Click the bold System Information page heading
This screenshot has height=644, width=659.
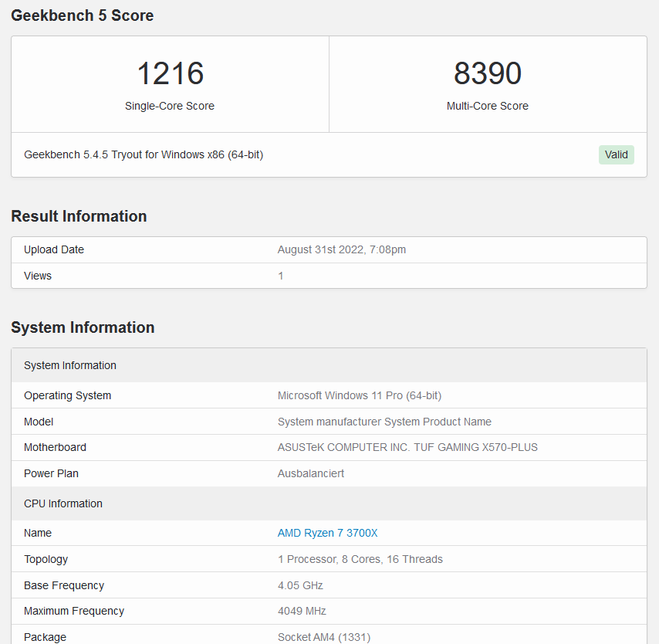click(83, 327)
